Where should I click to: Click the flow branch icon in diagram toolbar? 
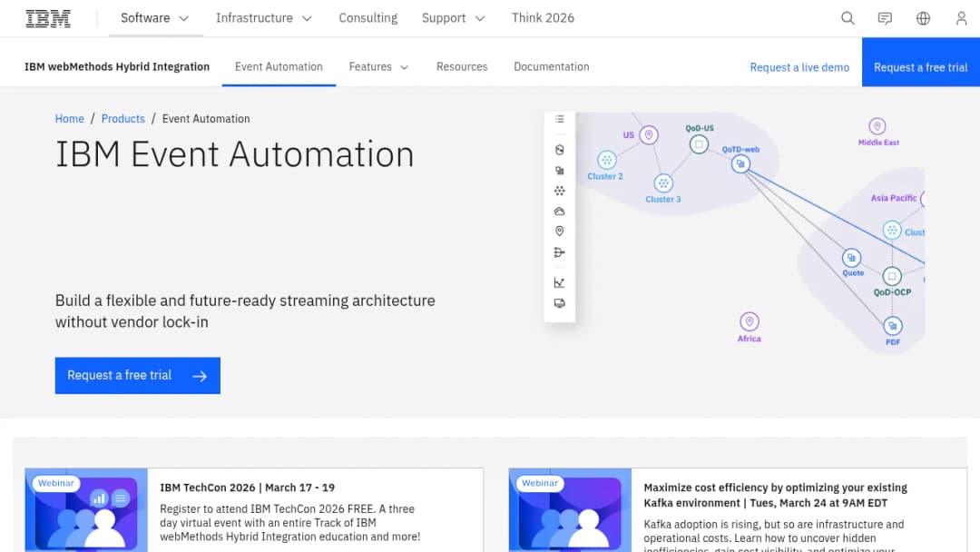[559, 252]
